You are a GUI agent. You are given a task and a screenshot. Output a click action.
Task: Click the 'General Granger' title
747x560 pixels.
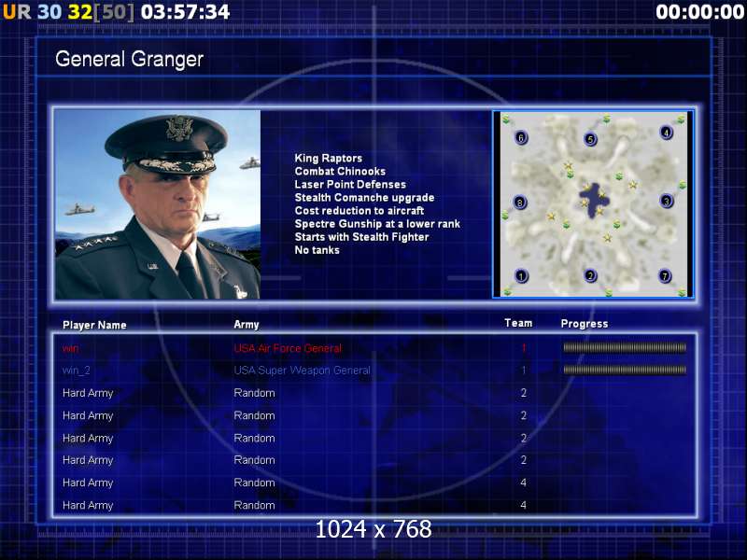click(x=129, y=59)
